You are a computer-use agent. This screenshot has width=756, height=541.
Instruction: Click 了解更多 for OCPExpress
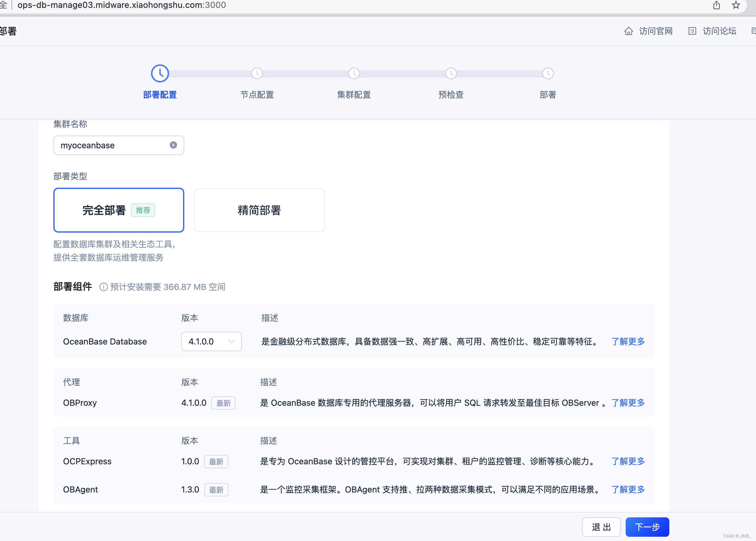pos(628,461)
